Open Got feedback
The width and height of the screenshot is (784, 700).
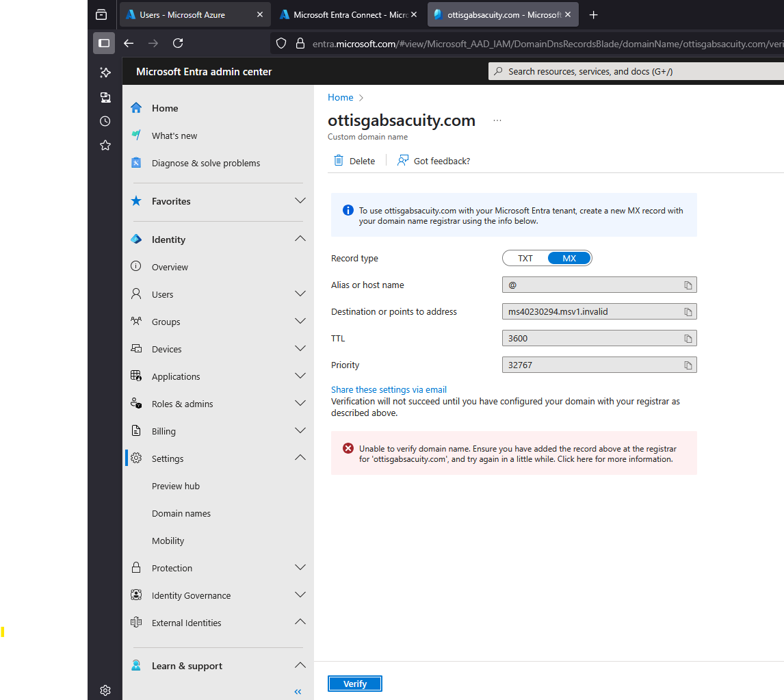434,161
